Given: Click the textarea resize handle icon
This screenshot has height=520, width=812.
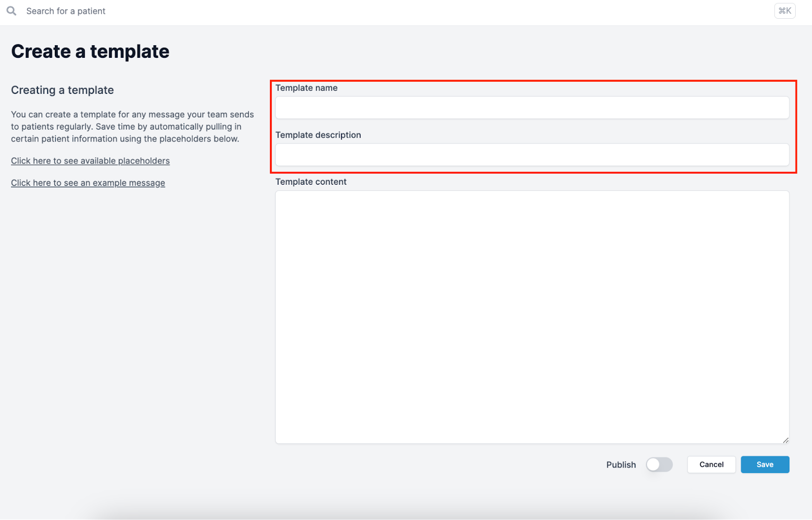Looking at the screenshot, I should click(x=786, y=439).
